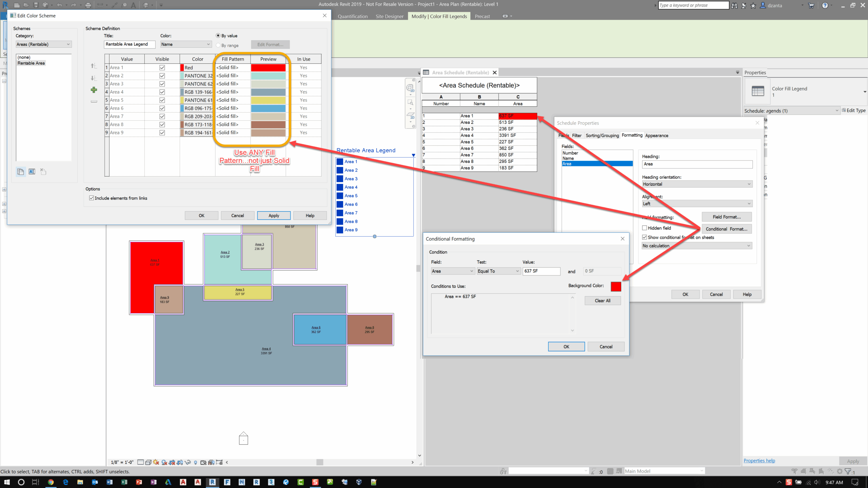Select the By range radio button
The width and height of the screenshot is (868, 488).
click(218, 45)
